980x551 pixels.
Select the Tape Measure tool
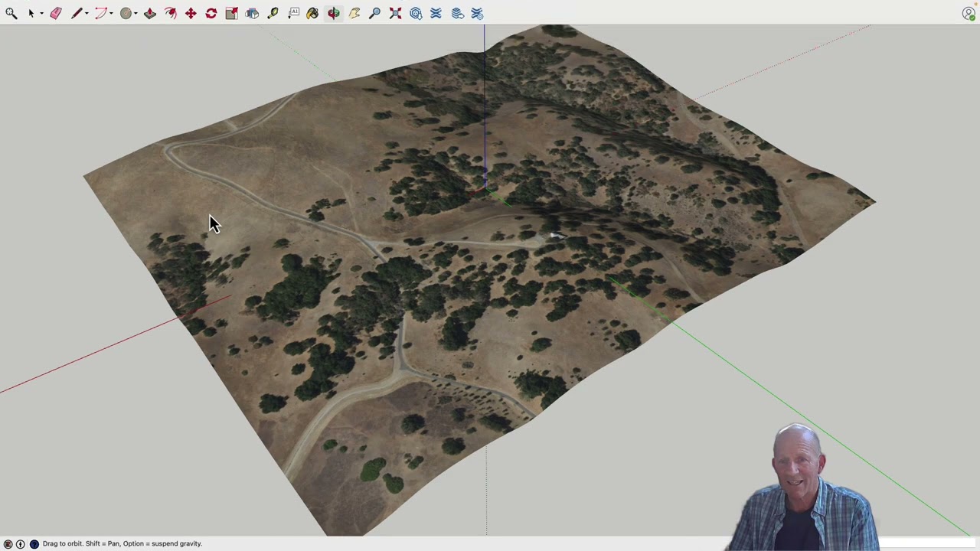tap(273, 13)
